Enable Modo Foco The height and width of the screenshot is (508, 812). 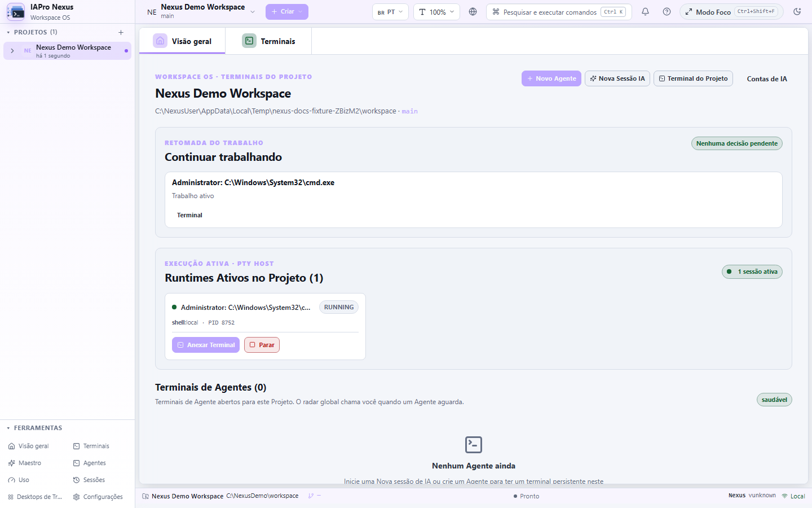[731, 12]
